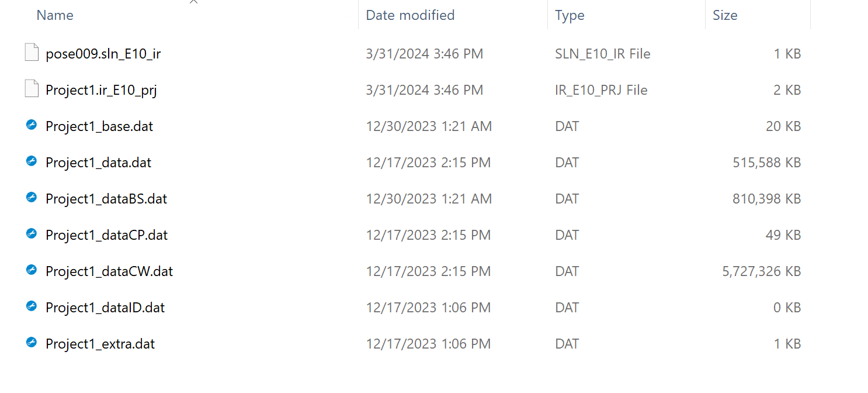
Task: Select the file Project1_dataCW.dat
Action: tap(109, 271)
